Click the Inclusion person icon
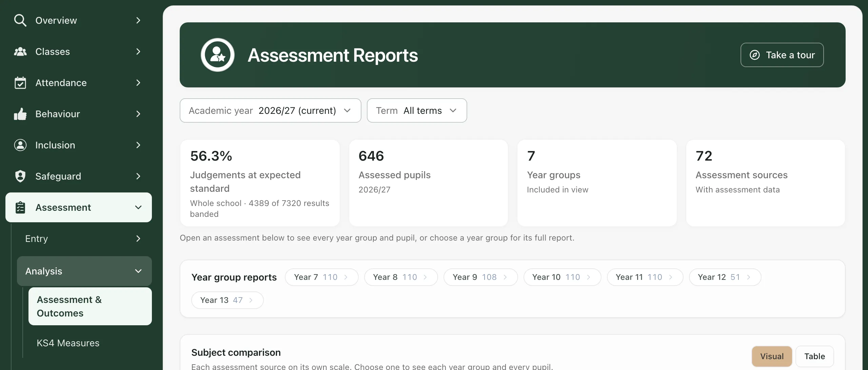Viewport: 868px width, 370px height. [20, 145]
